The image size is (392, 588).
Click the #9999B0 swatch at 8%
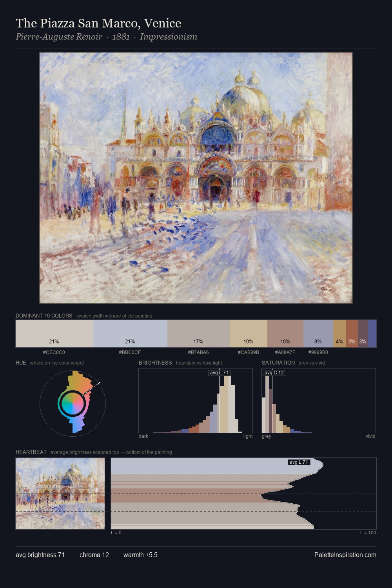[x=318, y=334]
